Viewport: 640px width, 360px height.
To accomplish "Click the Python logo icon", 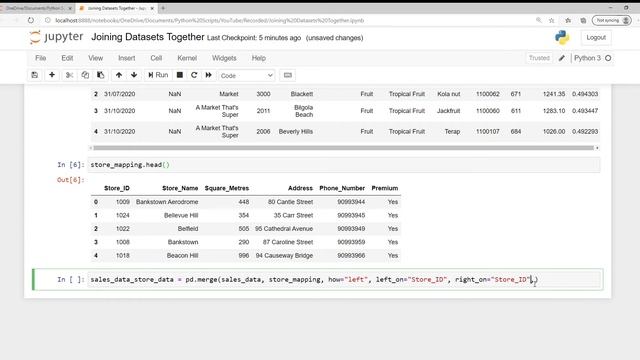I will [562, 38].
